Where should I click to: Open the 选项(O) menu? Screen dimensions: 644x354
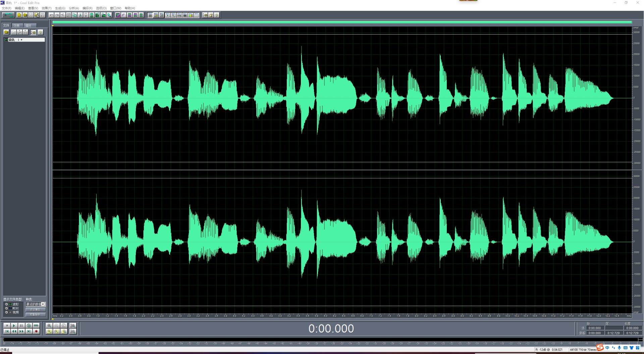tap(101, 8)
